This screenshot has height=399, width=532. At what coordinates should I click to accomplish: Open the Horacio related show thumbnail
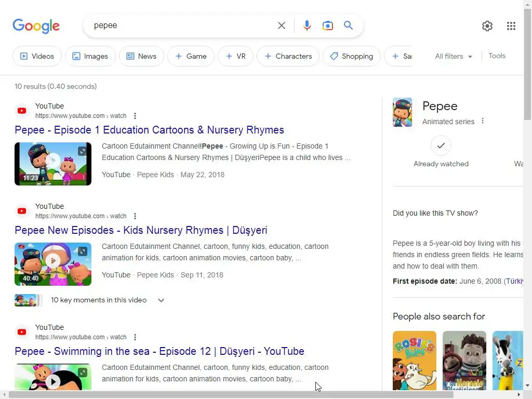(x=464, y=361)
